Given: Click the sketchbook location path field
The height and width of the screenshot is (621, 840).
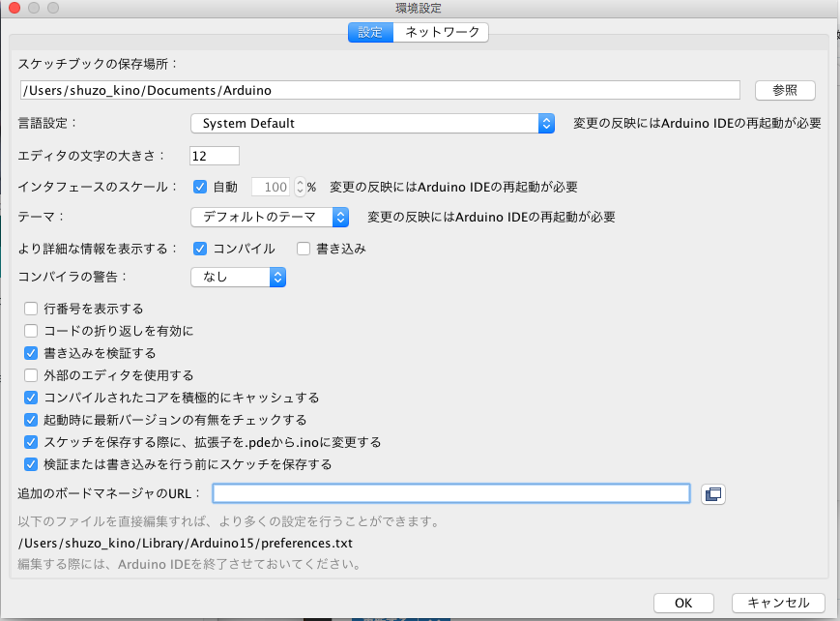Looking at the screenshot, I should [380, 90].
